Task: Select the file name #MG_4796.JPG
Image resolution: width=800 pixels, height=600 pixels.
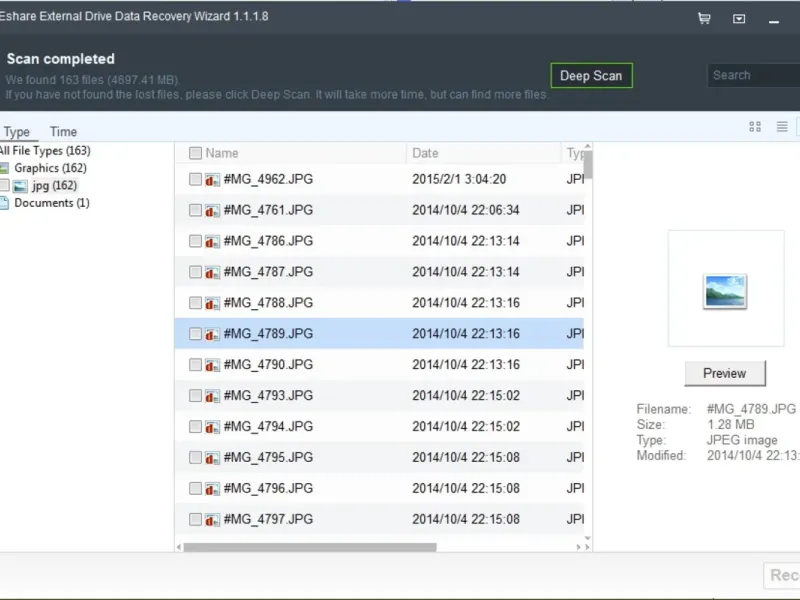Action: (268, 488)
